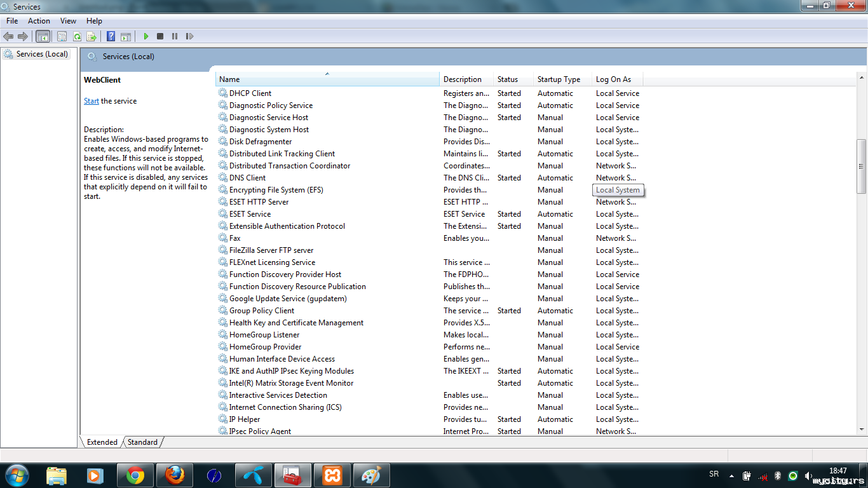
Task: Switch to Paint on the taskbar
Action: pyautogui.click(x=371, y=475)
